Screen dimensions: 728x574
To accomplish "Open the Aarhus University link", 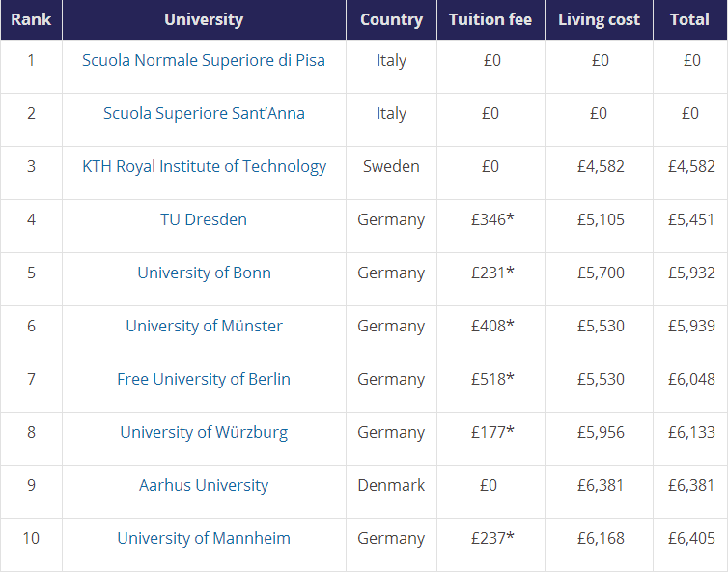I will (204, 485).
